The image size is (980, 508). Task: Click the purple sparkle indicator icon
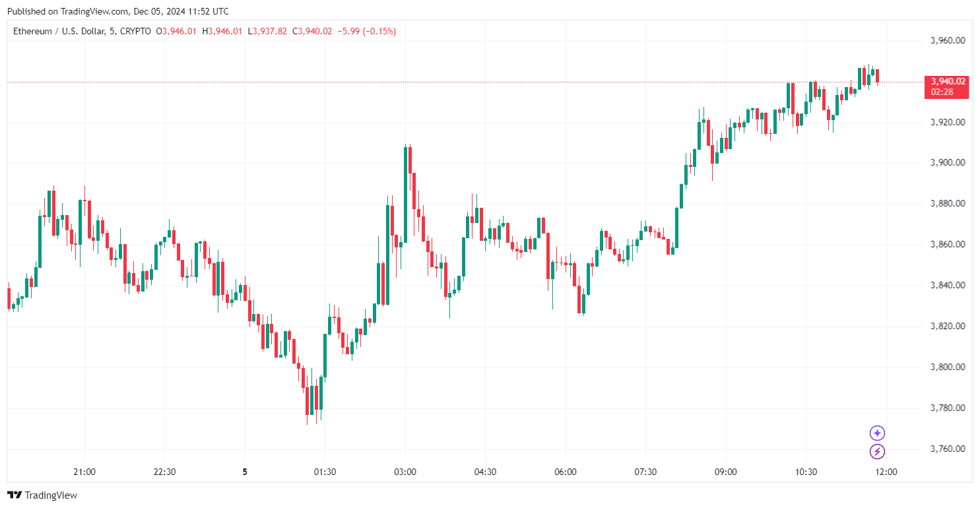coord(877,433)
